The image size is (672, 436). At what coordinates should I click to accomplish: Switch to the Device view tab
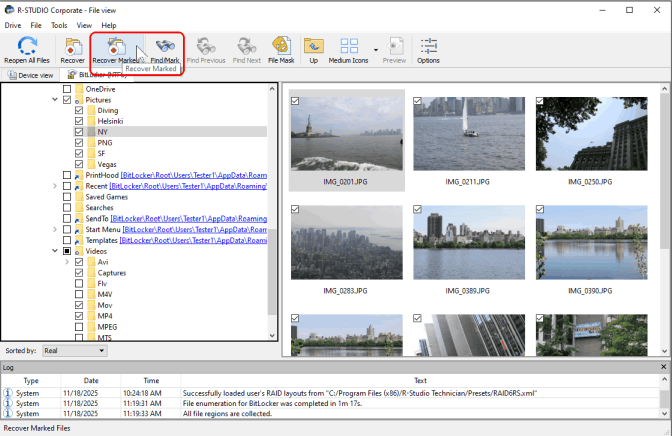[x=30, y=75]
